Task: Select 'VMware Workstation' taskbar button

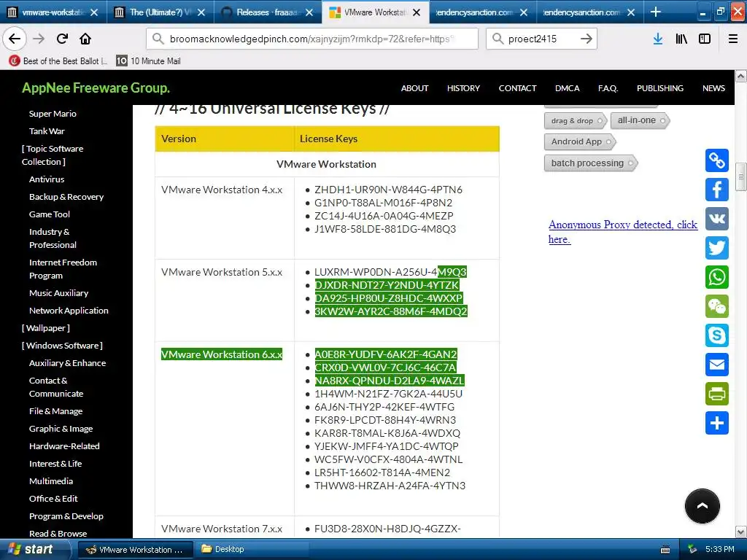Action: point(135,550)
